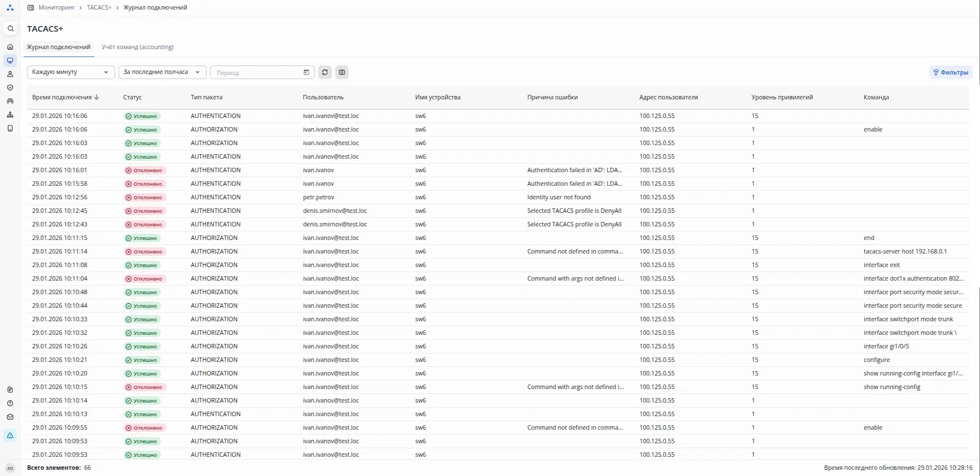Viewport: 980px width, 476px height.
Task: Open the network topology sidebar icon
Action: tap(10, 115)
